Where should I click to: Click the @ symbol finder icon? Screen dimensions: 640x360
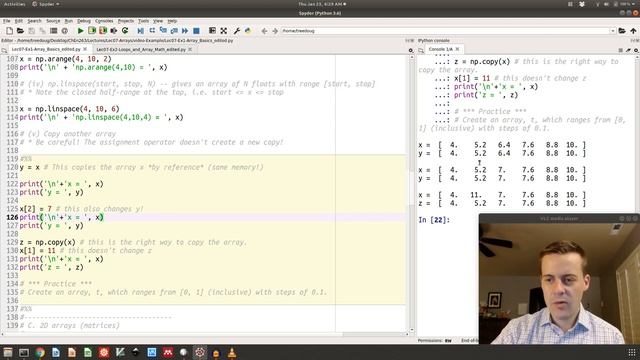click(x=64, y=31)
